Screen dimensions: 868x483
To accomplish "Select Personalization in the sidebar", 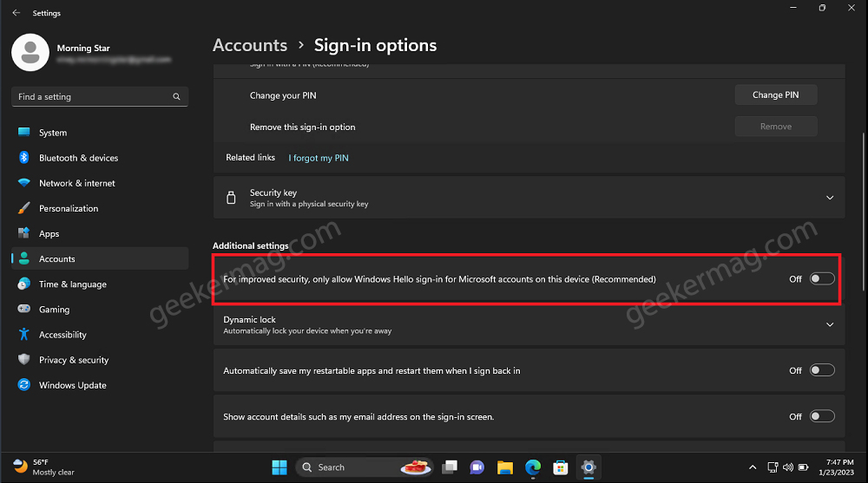I will tap(100, 208).
